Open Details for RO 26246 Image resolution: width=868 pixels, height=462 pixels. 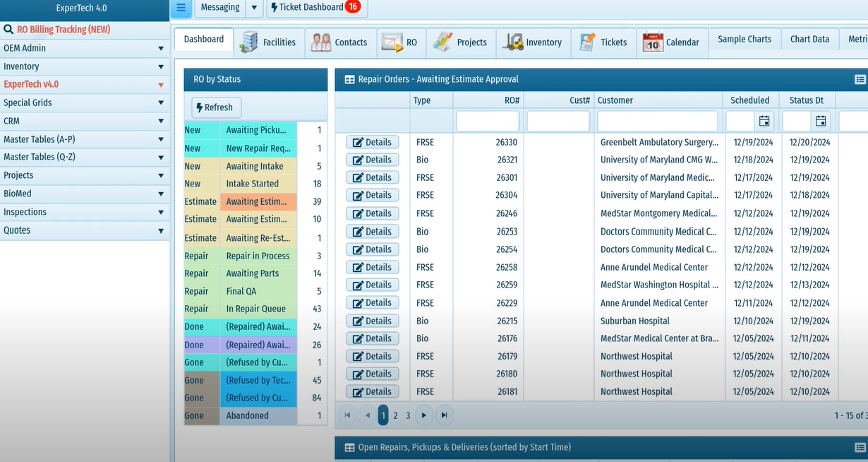click(372, 213)
